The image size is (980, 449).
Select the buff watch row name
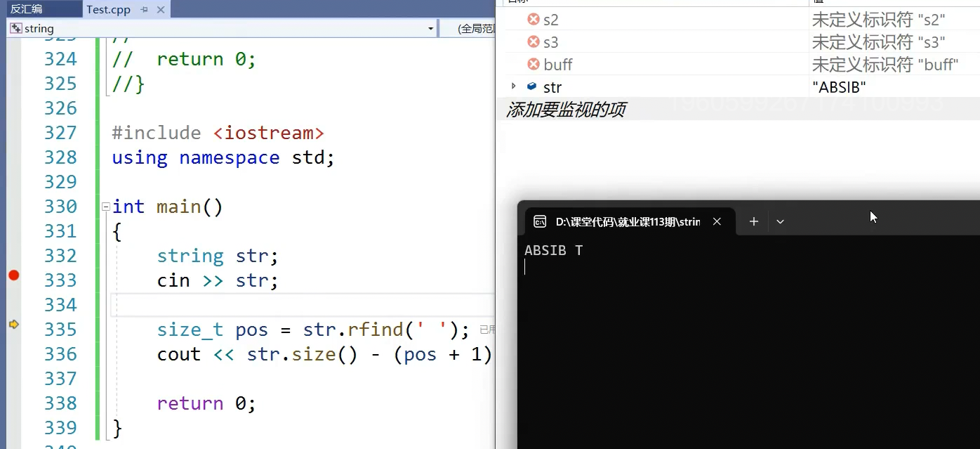[x=558, y=65]
